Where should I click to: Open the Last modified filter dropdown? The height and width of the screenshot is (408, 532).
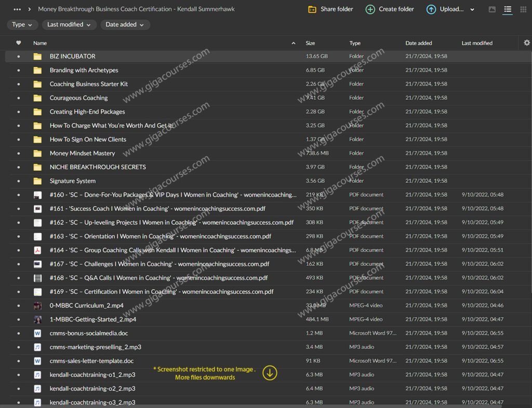69,24
